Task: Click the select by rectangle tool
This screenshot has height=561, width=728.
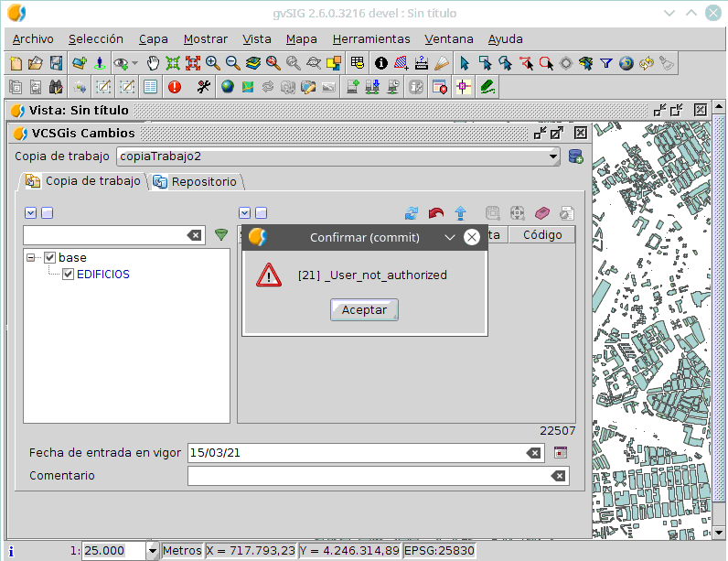Action: pos(486,63)
